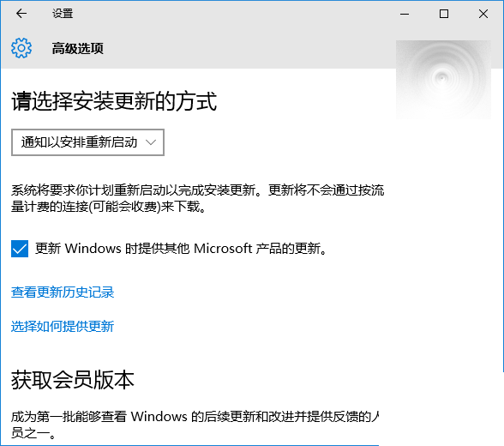Click the 更新 Windows 时提供其他 Microsoft 产品的更新 label
The image size is (504, 446).
(182, 249)
